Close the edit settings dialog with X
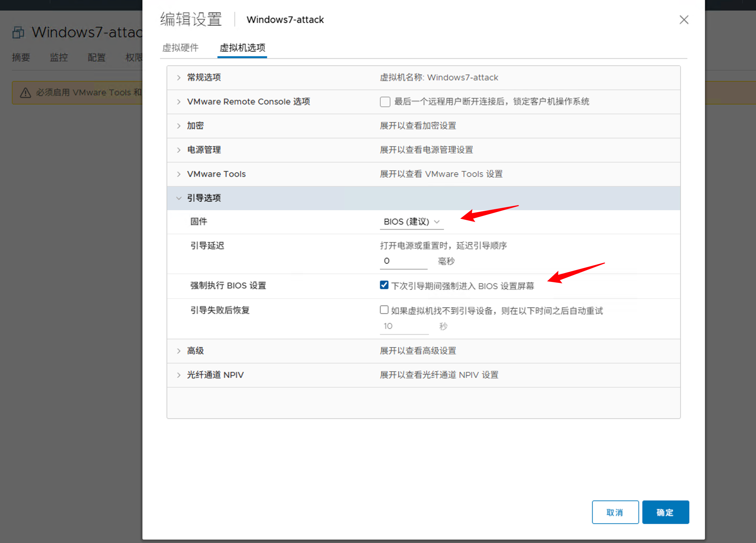This screenshot has height=543, width=756. [684, 20]
